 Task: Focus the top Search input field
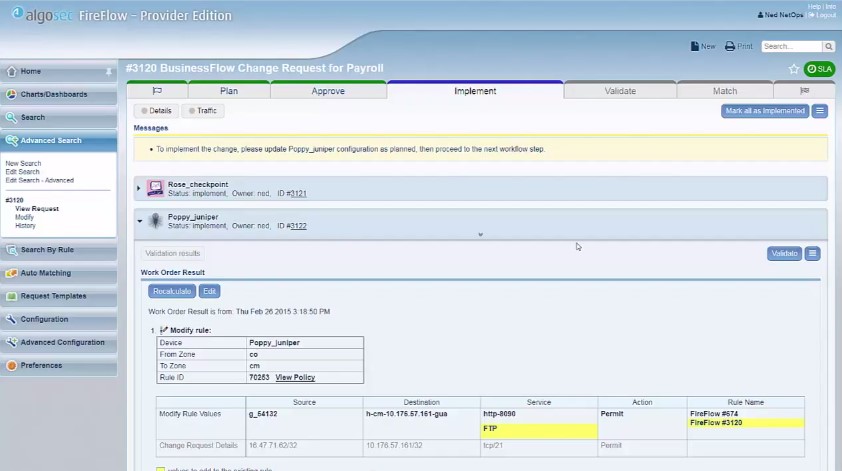tap(792, 47)
